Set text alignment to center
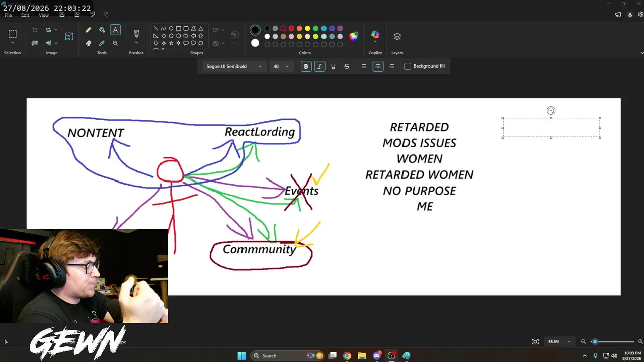644x362 pixels. click(378, 66)
